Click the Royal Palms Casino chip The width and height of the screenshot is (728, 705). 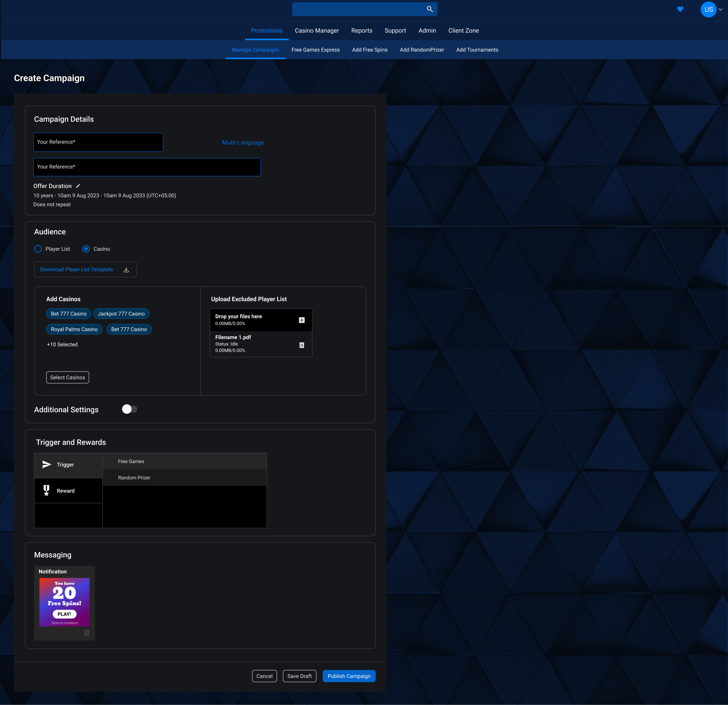click(x=74, y=329)
